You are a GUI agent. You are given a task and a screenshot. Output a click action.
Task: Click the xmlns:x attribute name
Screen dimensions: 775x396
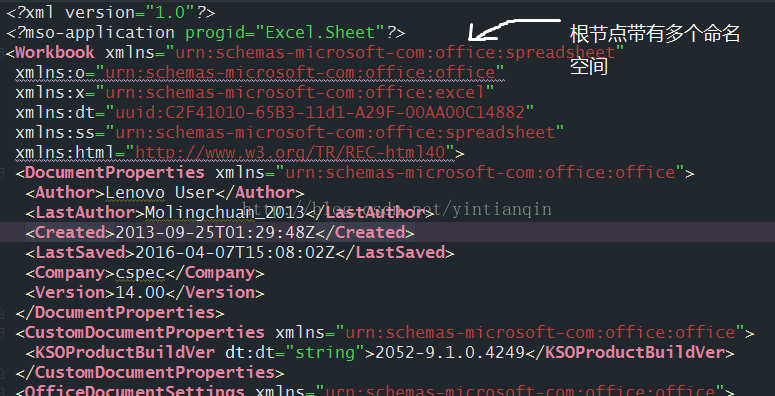50,92
